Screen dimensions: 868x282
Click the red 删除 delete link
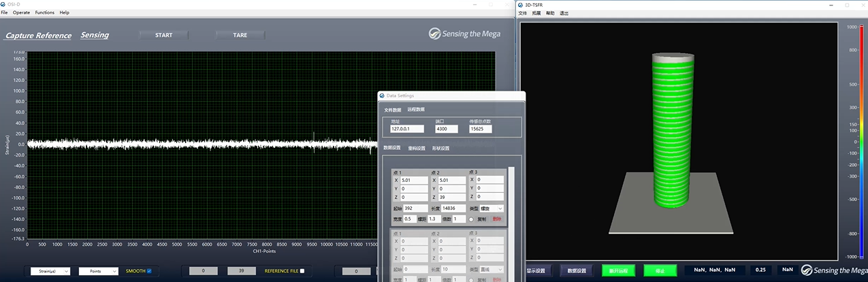497,219
